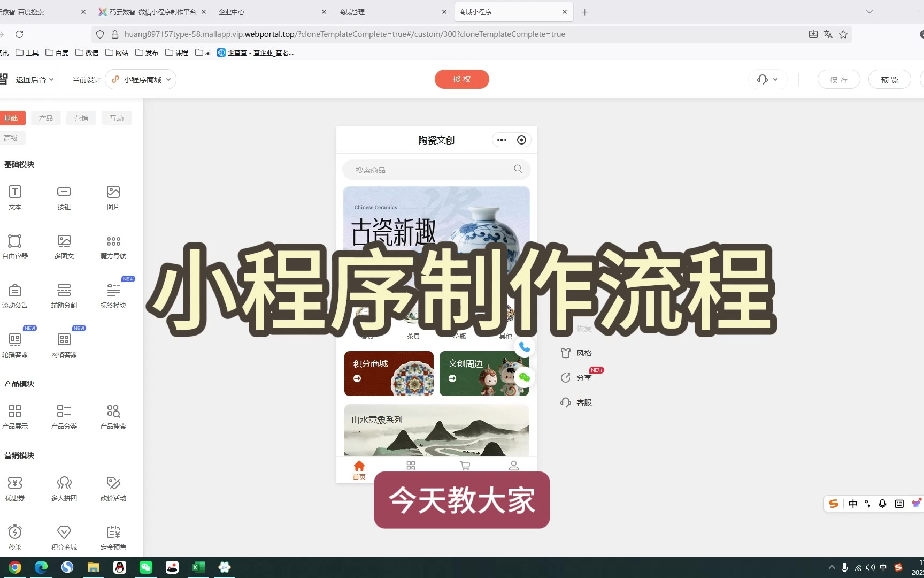Open the mini program more-options dots
The width and height of the screenshot is (924, 578).
(502, 140)
